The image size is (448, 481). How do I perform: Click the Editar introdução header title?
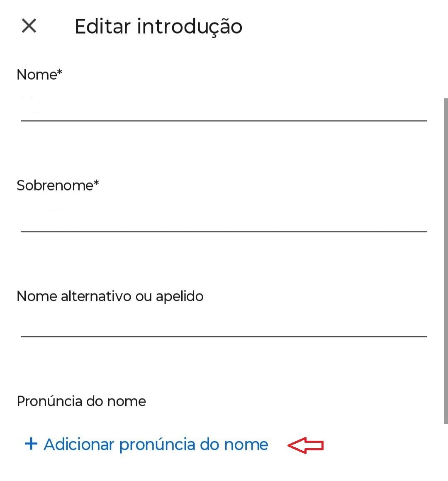point(158,27)
